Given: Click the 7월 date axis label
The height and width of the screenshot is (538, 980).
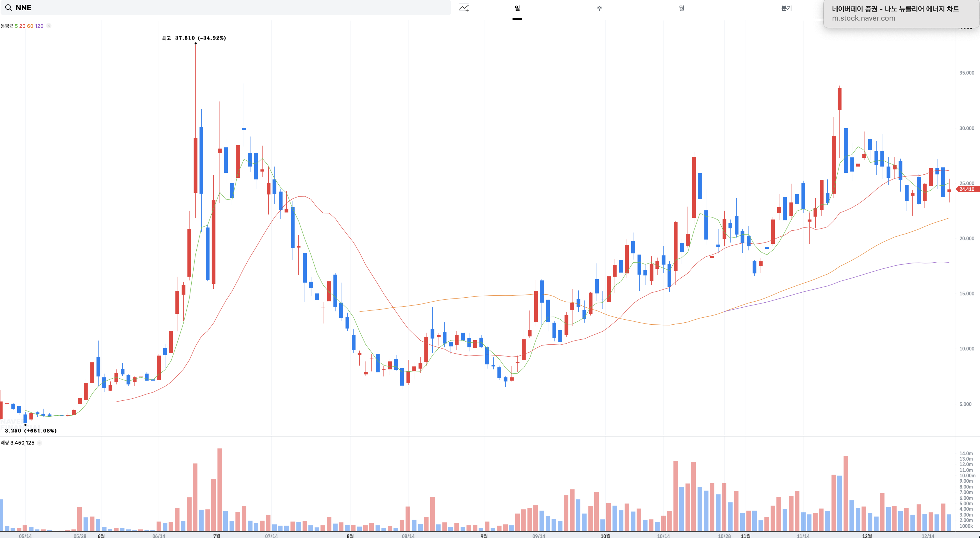Looking at the screenshot, I should pyautogui.click(x=216, y=536).
